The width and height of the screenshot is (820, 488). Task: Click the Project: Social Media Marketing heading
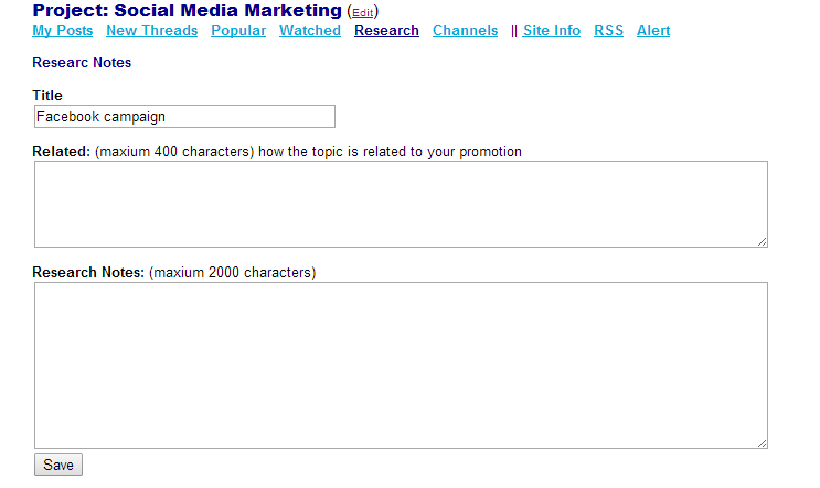[x=187, y=10]
